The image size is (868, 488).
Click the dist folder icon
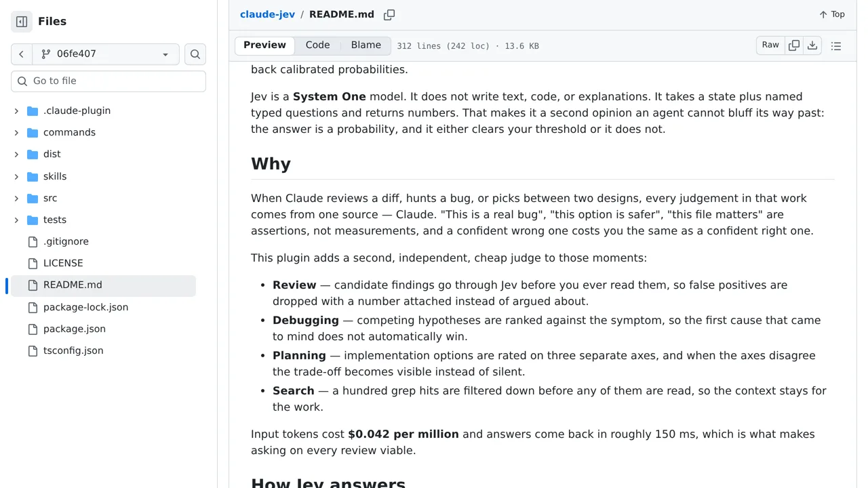coord(33,154)
